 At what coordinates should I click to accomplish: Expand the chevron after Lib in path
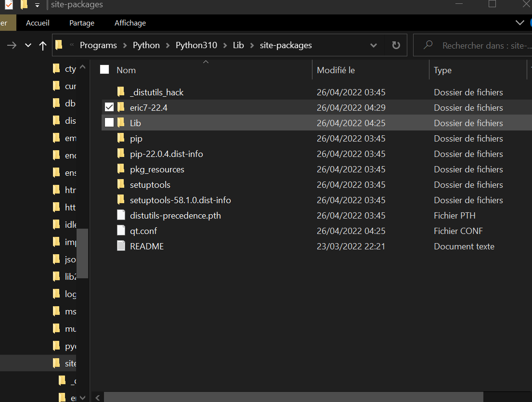252,45
